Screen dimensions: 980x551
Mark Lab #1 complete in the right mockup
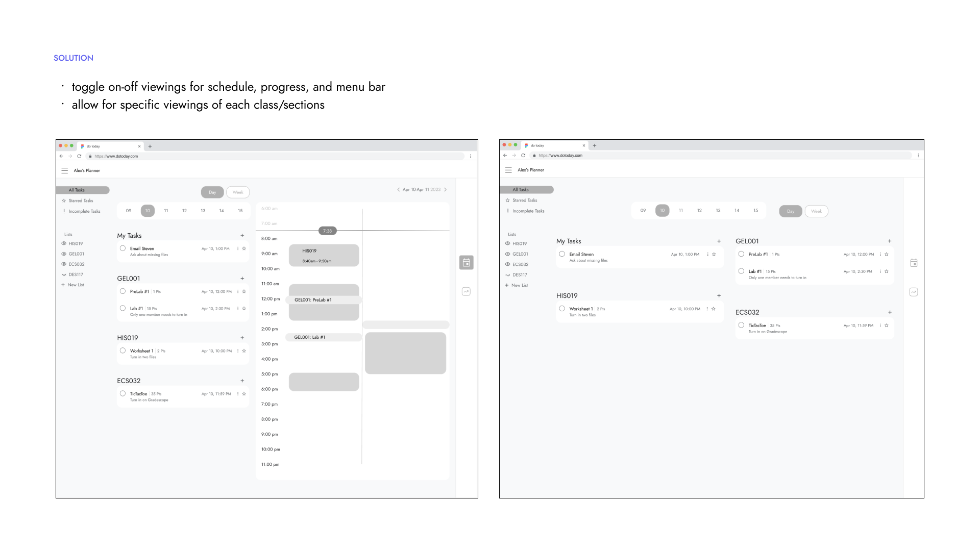(x=741, y=271)
